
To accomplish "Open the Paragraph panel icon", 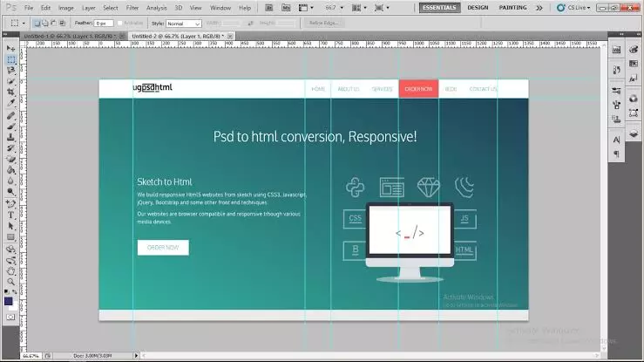I will (x=616, y=154).
